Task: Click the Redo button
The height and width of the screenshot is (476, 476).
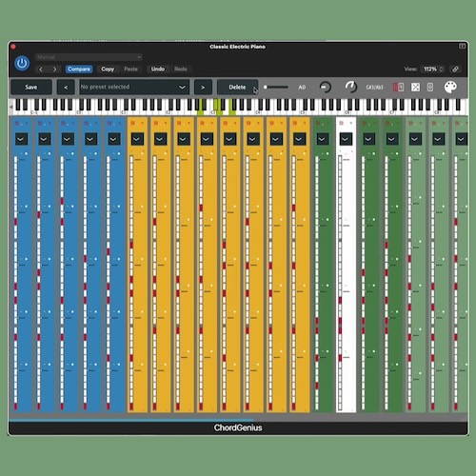Action: click(181, 69)
